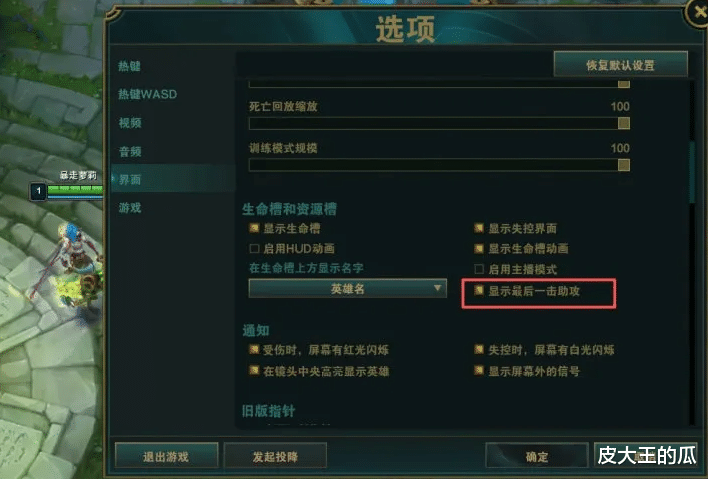Toggle 显示生命槽 checkbox
The width and height of the screenshot is (708, 479).
tap(254, 228)
